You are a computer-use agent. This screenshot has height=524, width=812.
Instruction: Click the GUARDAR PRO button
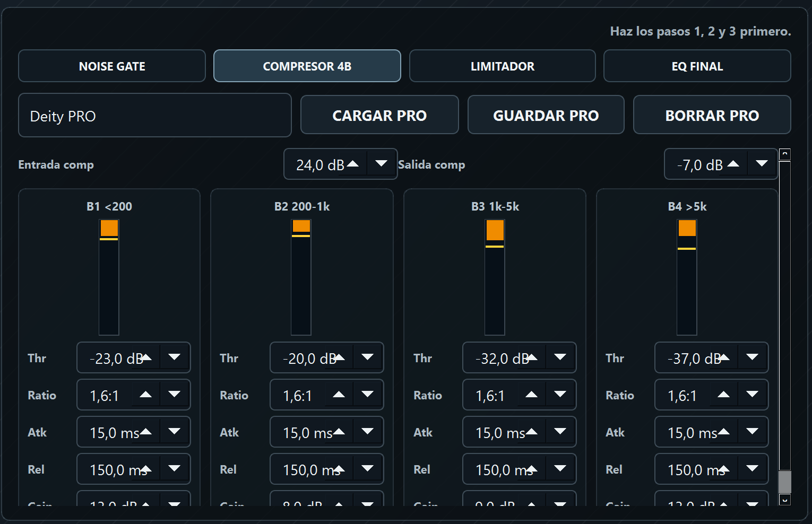546,115
